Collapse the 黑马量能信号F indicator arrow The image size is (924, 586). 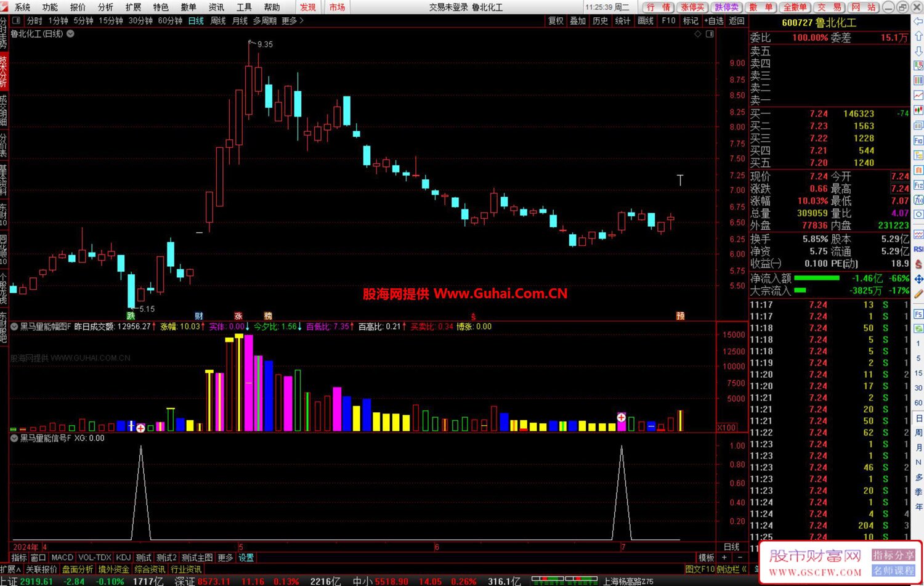pos(14,438)
